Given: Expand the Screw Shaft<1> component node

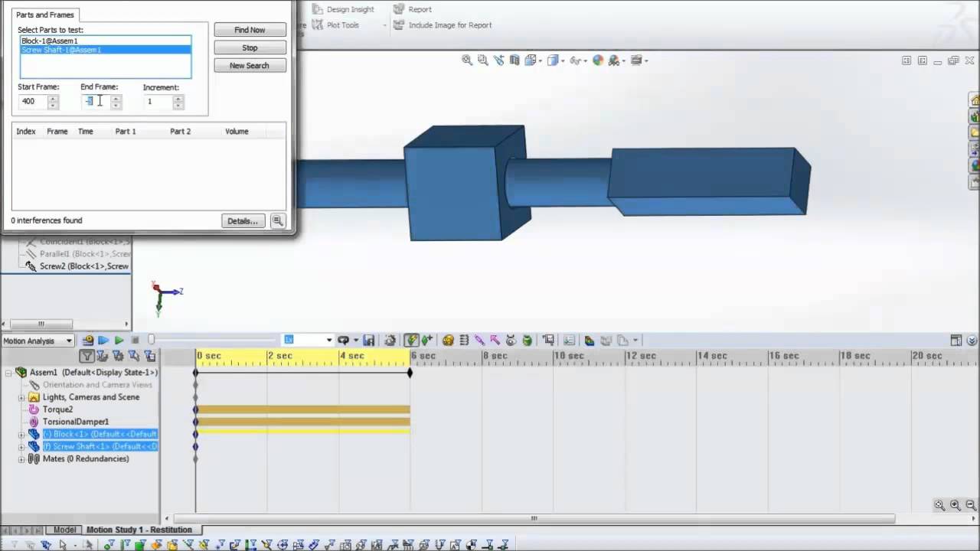Looking at the screenshot, I should [21, 446].
